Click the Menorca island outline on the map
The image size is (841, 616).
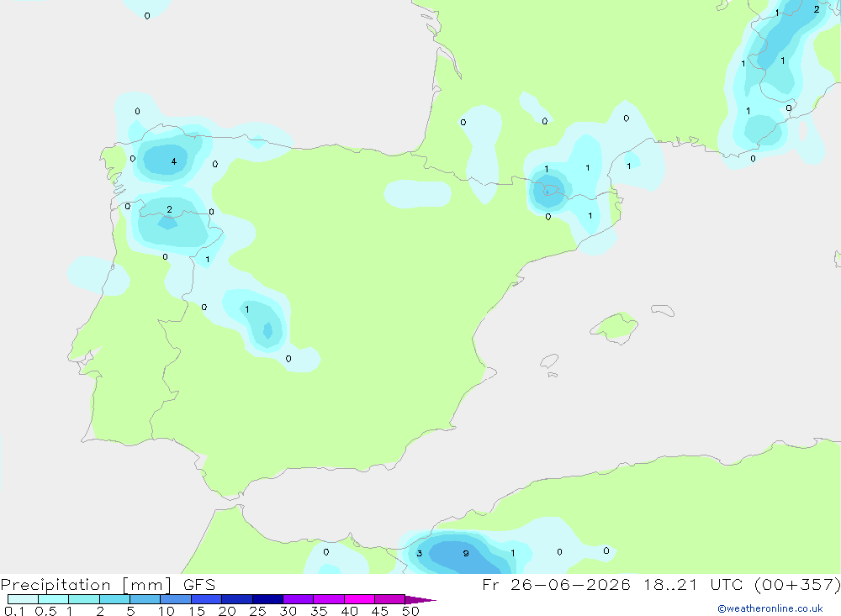[663, 310]
